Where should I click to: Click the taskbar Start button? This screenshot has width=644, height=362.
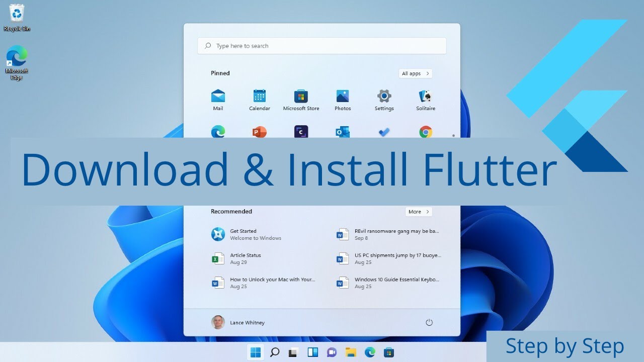256,352
